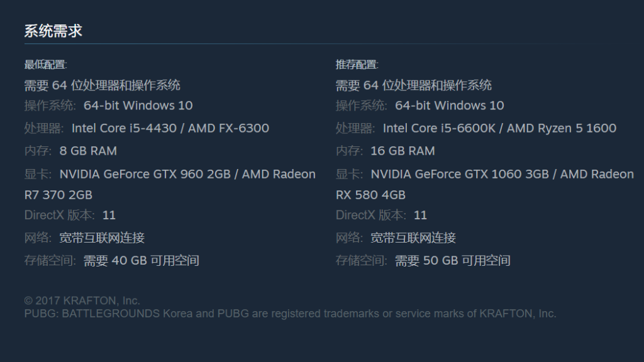
Task: Click the DirectX 版本 11 value in 最低配置
Action: (x=109, y=215)
